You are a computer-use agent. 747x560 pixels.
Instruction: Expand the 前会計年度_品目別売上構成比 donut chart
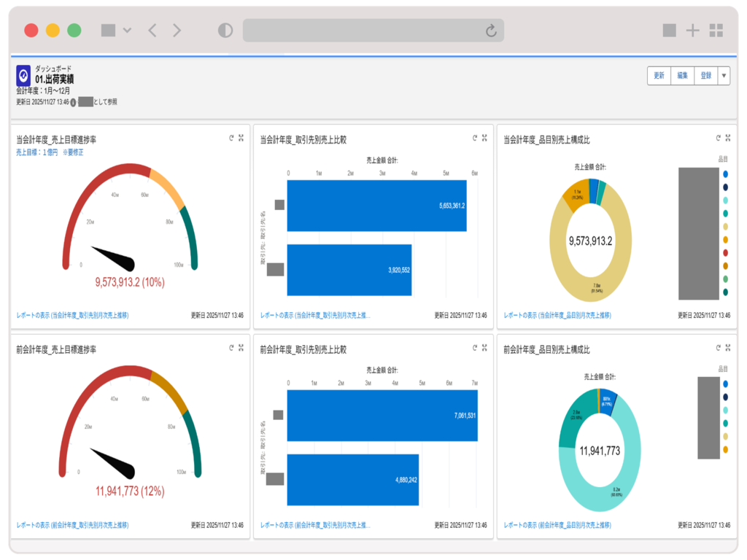pos(728,349)
